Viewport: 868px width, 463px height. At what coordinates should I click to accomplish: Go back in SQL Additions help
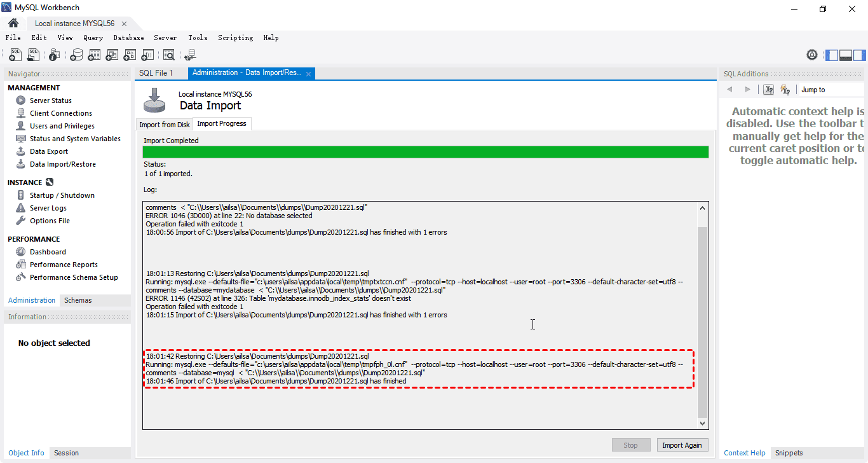[x=729, y=90]
